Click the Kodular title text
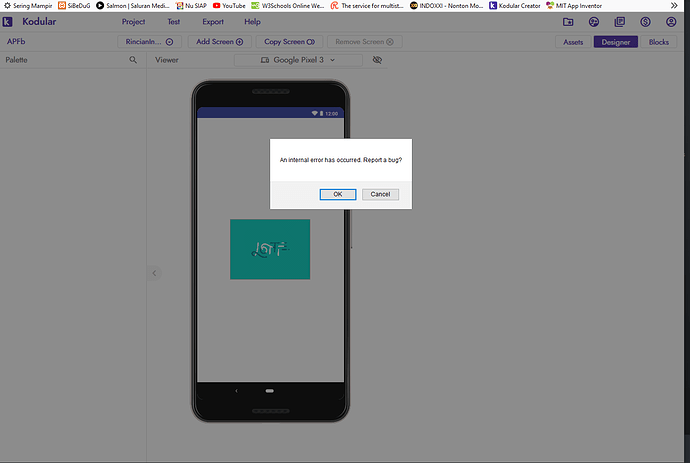The height and width of the screenshot is (463, 690). coord(39,22)
